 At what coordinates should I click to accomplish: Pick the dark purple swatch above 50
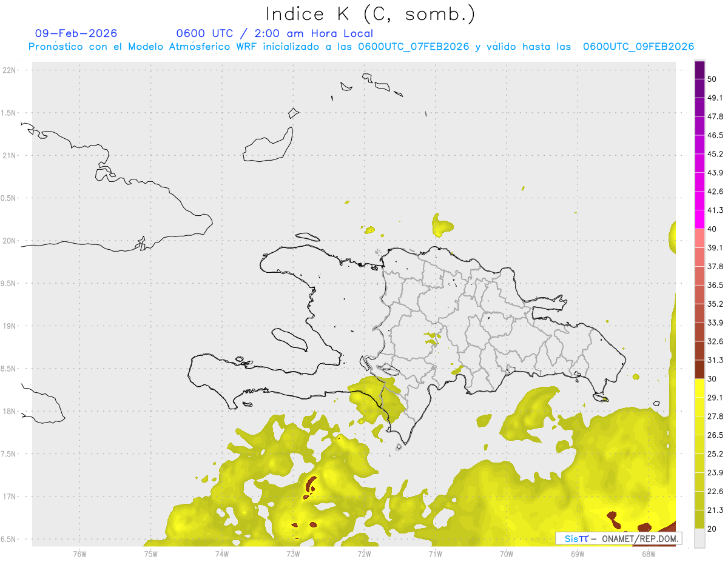tap(699, 70)
